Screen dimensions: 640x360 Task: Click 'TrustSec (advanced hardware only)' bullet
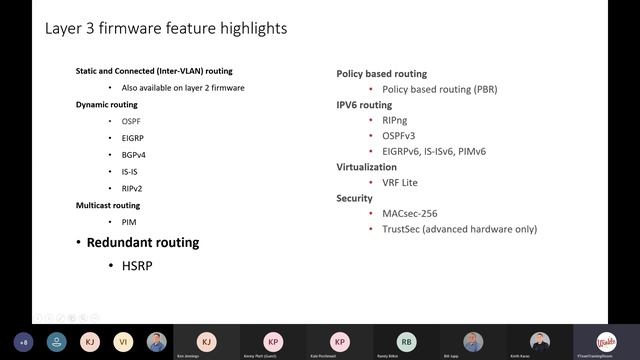pos(460,229)
